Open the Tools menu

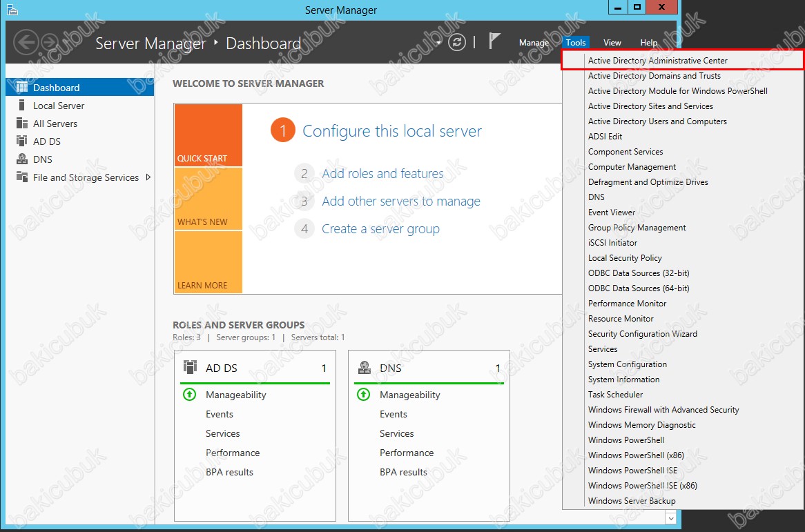pyautogui.click(x=576, y=43)
